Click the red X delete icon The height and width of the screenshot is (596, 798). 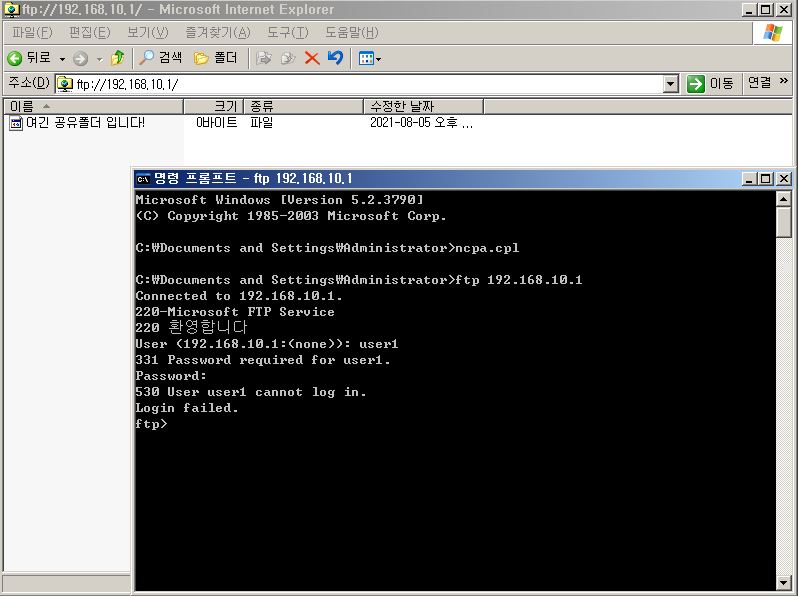[312, 58]
